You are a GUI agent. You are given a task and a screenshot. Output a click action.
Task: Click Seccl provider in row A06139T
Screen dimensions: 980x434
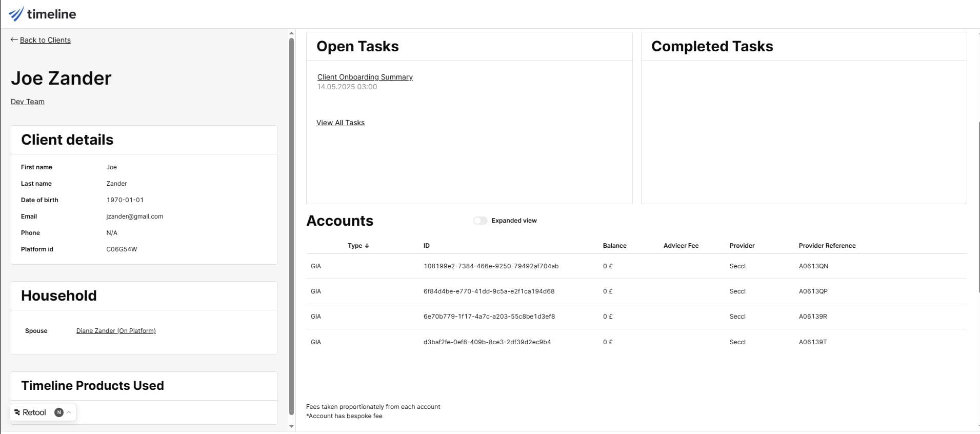(x=737, y=342)
